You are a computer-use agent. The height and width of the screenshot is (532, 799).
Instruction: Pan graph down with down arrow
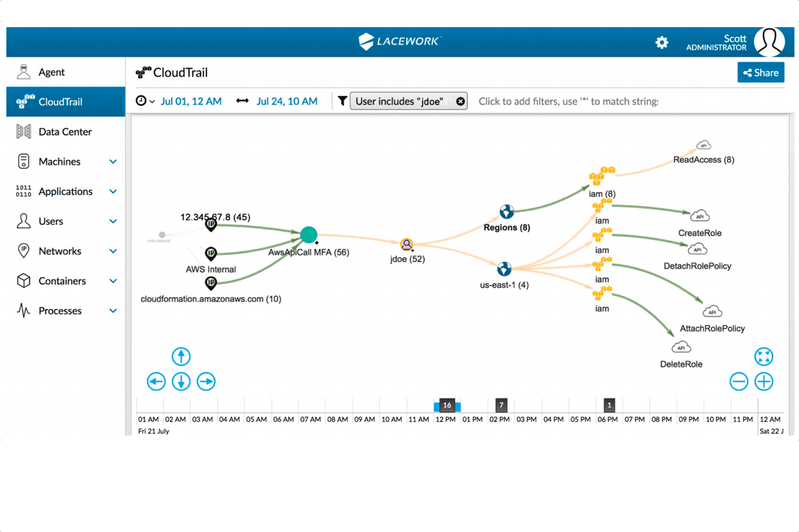point(181,382)
